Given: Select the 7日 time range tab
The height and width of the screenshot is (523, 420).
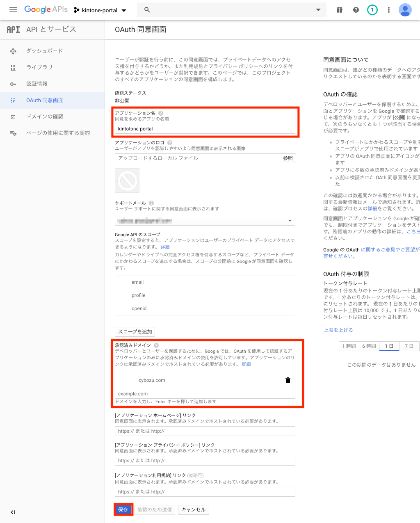Looking at the screenshot, I should coord(409,346).
